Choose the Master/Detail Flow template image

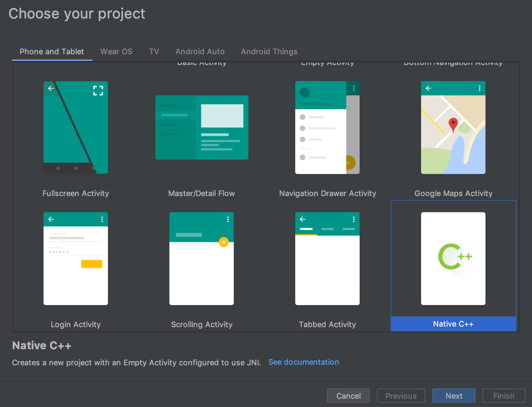point(202,128)
